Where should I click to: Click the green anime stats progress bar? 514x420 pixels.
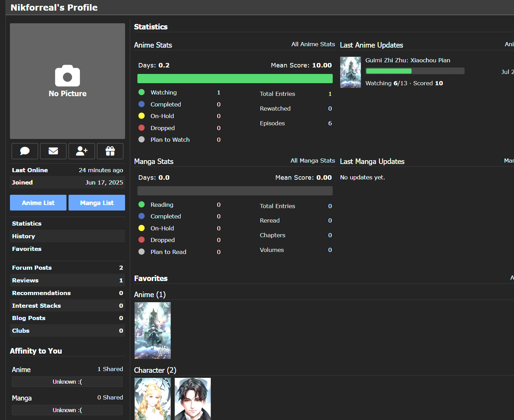pyautogui.click(x=235, y=78)
